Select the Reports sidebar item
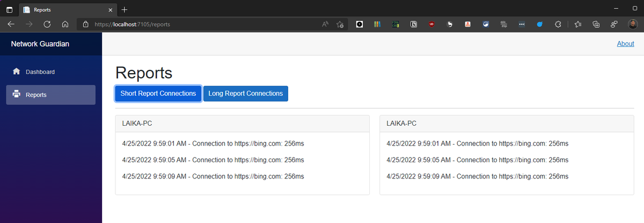The image size is (644, 223). tap(50, 95)
